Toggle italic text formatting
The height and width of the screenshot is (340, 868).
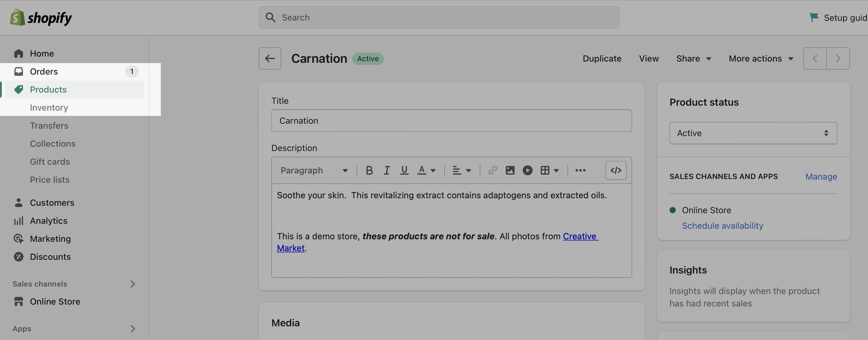[386, 170]
